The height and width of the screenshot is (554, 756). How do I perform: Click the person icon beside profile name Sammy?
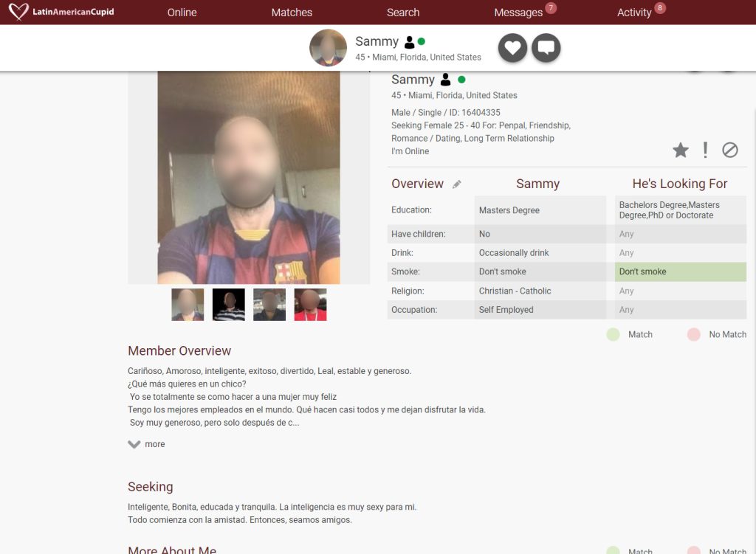click(445, 80)
